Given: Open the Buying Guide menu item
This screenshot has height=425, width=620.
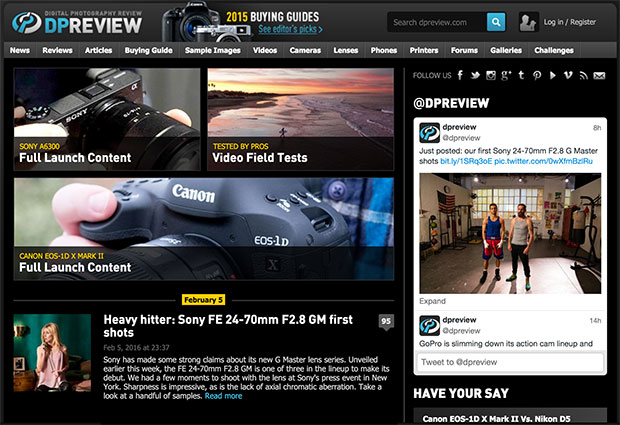Looking at the screenshot, I should coord(149,50).
